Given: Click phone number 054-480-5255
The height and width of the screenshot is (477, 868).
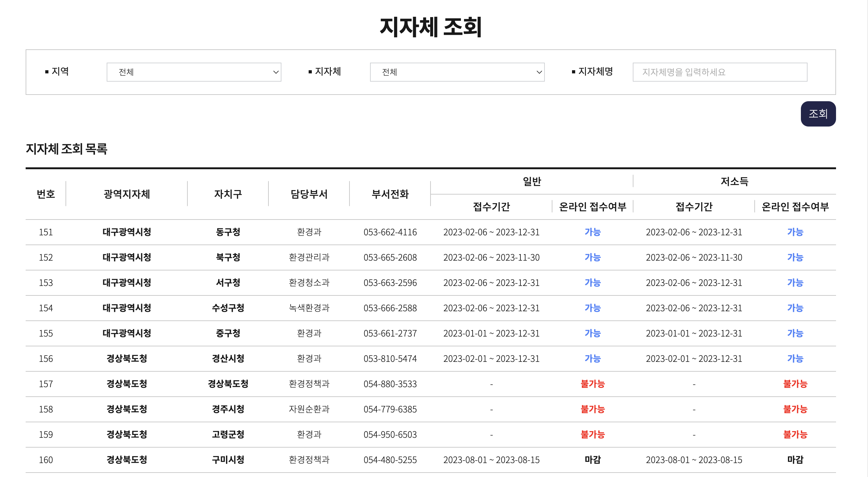Looking at the screenshot, I should coord(390,460).
